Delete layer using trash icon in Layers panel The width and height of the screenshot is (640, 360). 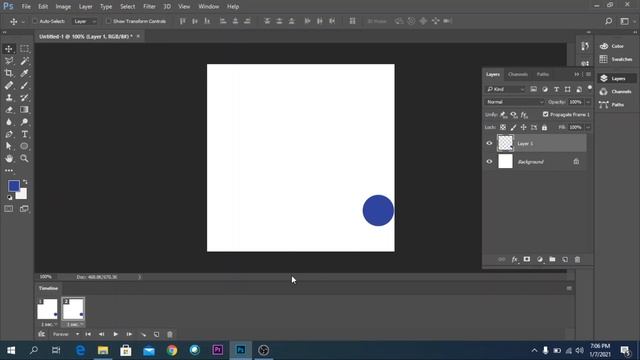pos(577,260)
